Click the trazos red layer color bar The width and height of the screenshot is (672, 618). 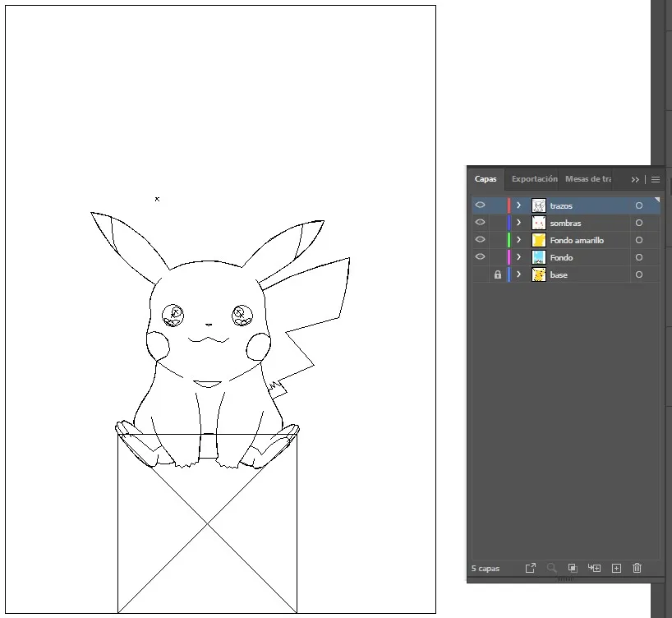pyautogui.click(x=509, y=205)
